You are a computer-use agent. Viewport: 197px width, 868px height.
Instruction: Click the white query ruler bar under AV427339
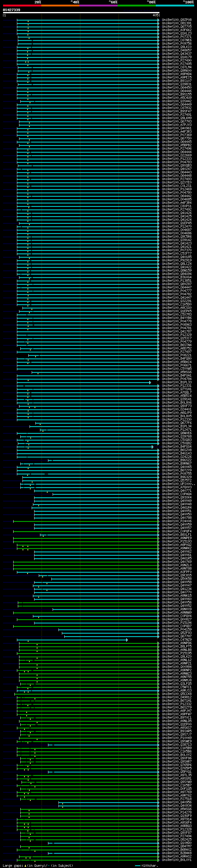(81, 12)
